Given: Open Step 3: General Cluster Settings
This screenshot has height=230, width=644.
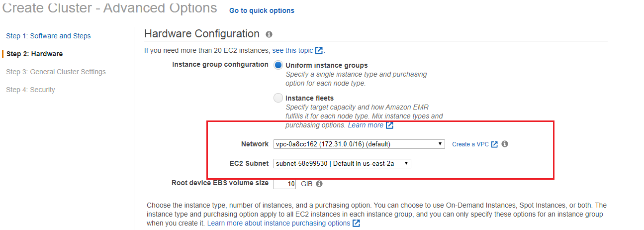Looking at the screenshot, I should coord(56,72).
